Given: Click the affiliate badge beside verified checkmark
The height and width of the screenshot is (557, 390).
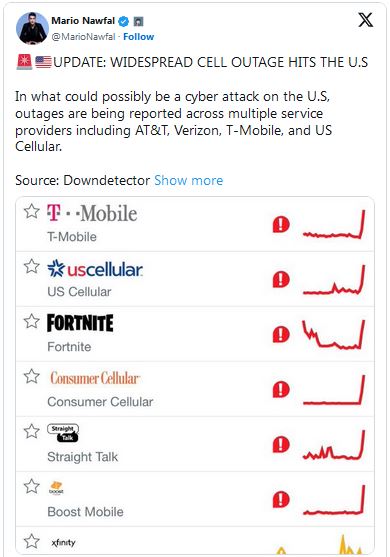Looking at the screenshot, I should point(138,22).
